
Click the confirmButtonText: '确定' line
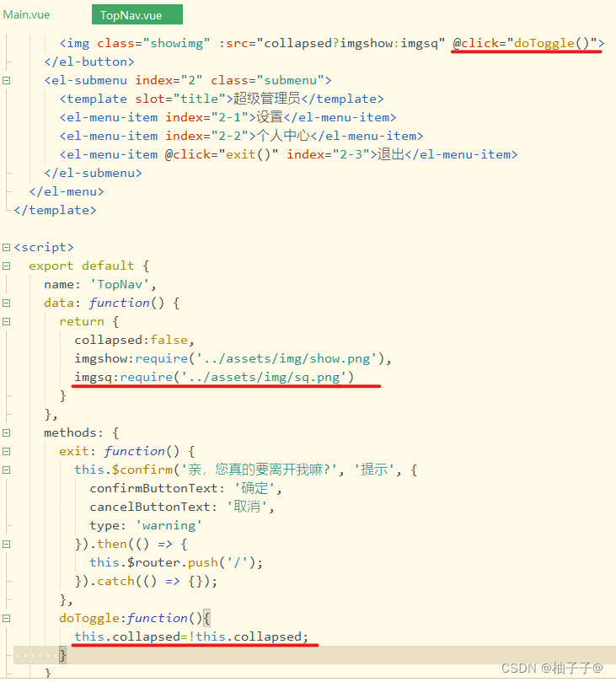(x=185, y=488)
